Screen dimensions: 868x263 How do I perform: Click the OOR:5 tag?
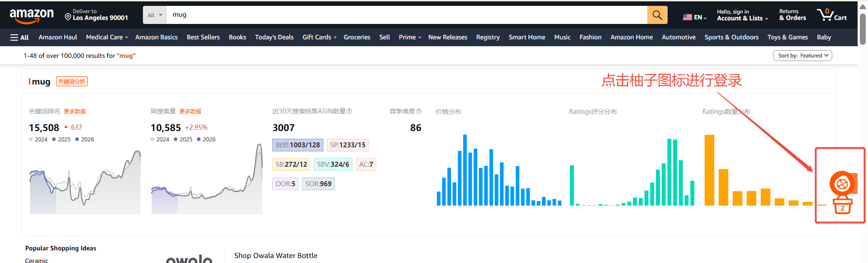(x=285, y=184)
